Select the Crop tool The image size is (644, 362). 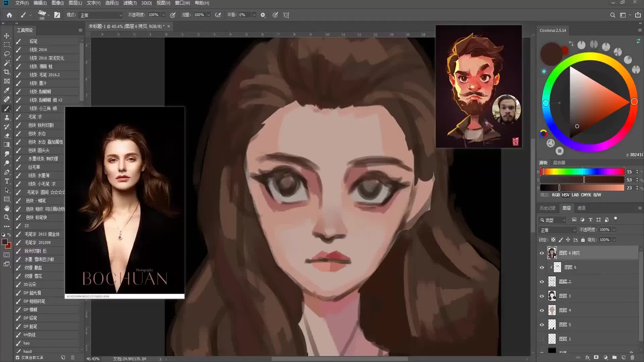[7, 72]
